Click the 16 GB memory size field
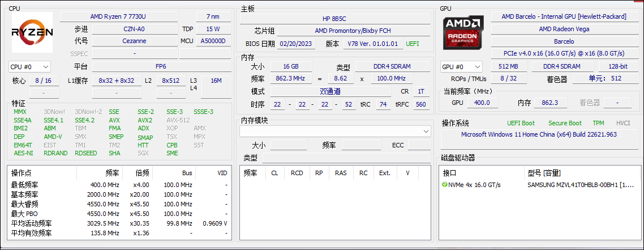Screen dimensions: 644x250 point(291,67)
